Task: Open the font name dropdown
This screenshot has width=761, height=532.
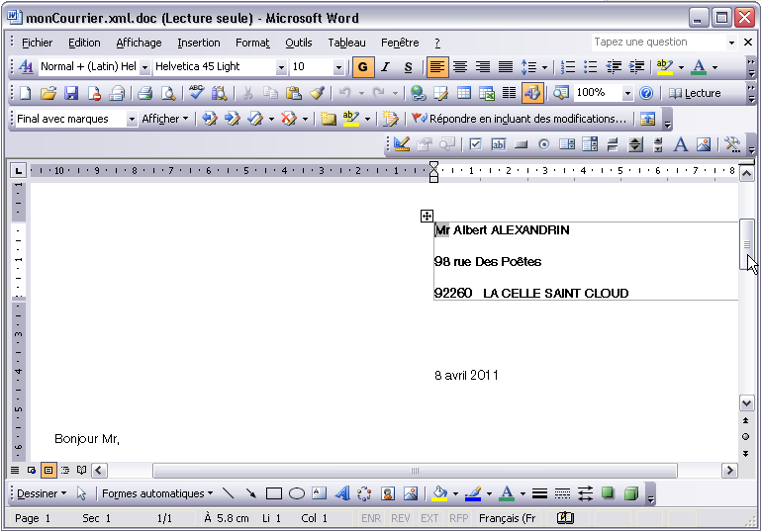Action: point(281,67)
